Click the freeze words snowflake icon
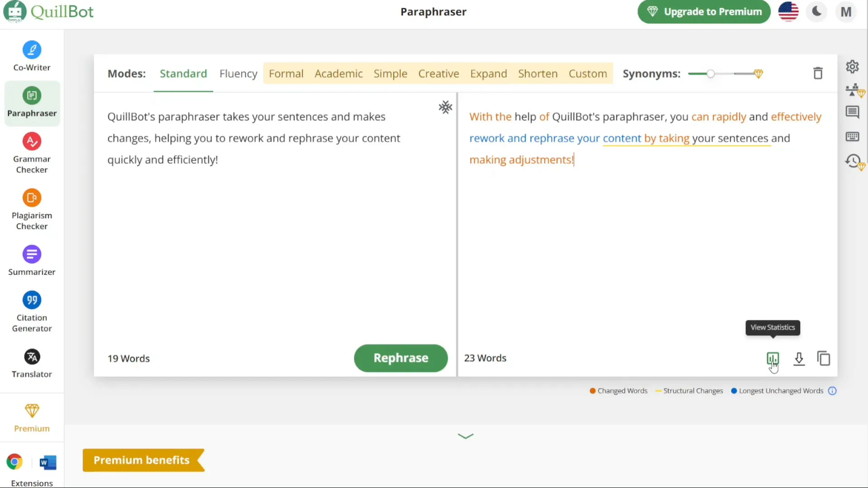The image size is (868, 488). point(445,107)
